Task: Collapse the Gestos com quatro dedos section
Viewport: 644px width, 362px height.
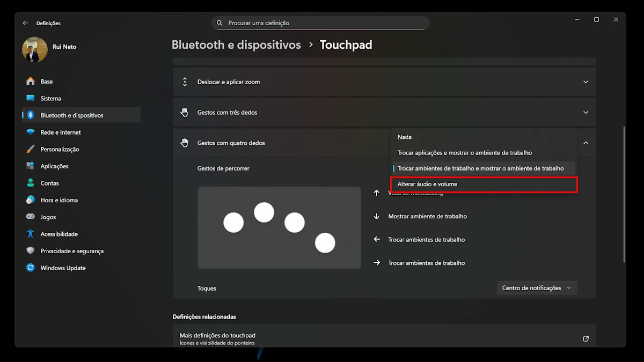Action: [586, 143]
